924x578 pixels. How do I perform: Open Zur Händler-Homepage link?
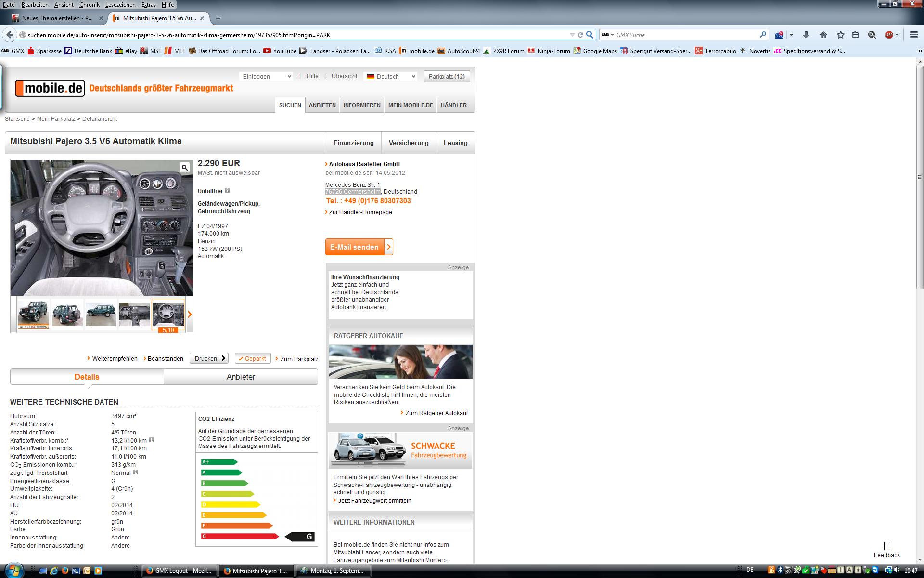[x=360, y=212]
